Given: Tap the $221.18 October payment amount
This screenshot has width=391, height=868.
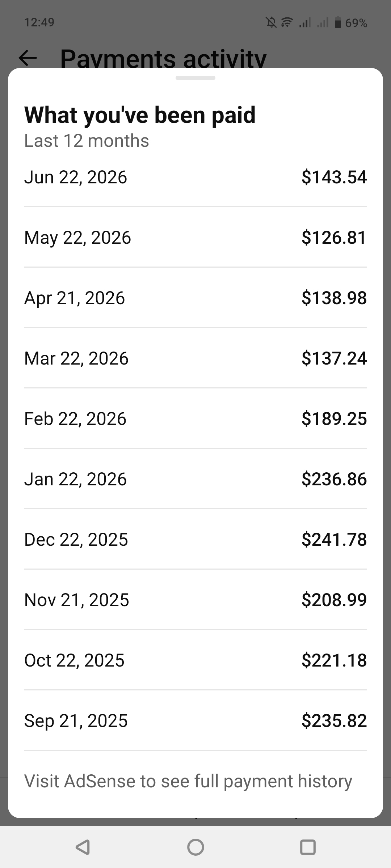Looking at the screenshot, I should click(x=334, y=660).
